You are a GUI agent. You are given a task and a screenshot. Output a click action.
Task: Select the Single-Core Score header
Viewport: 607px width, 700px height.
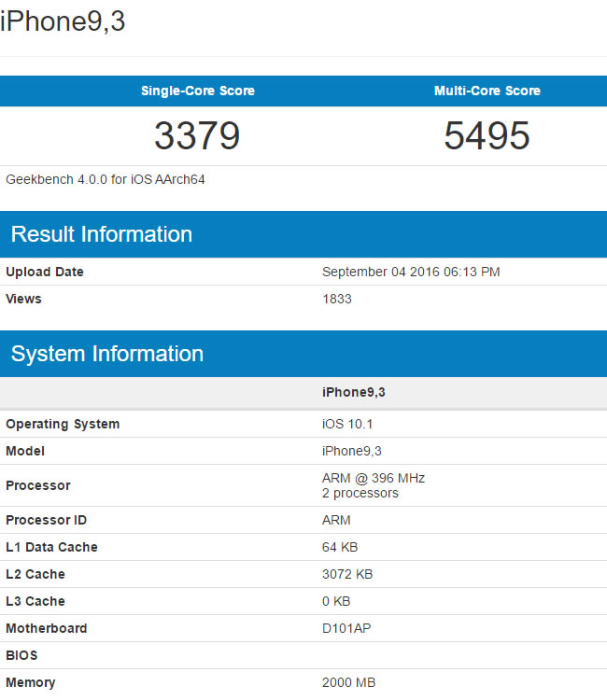point(198,91)
